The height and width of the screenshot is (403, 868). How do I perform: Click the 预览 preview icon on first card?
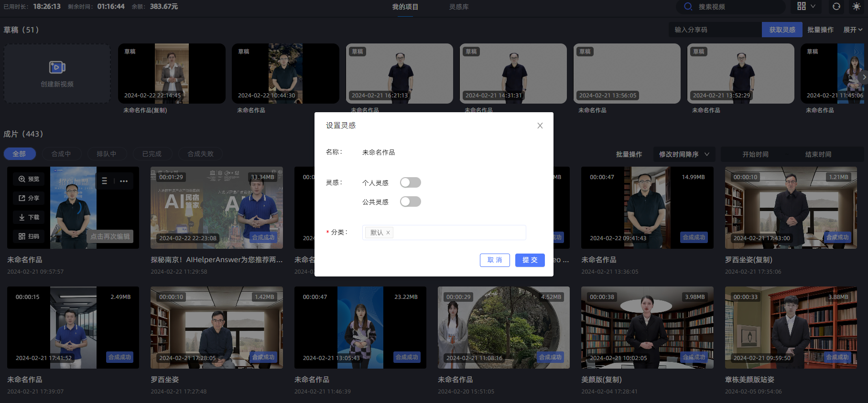22,179
